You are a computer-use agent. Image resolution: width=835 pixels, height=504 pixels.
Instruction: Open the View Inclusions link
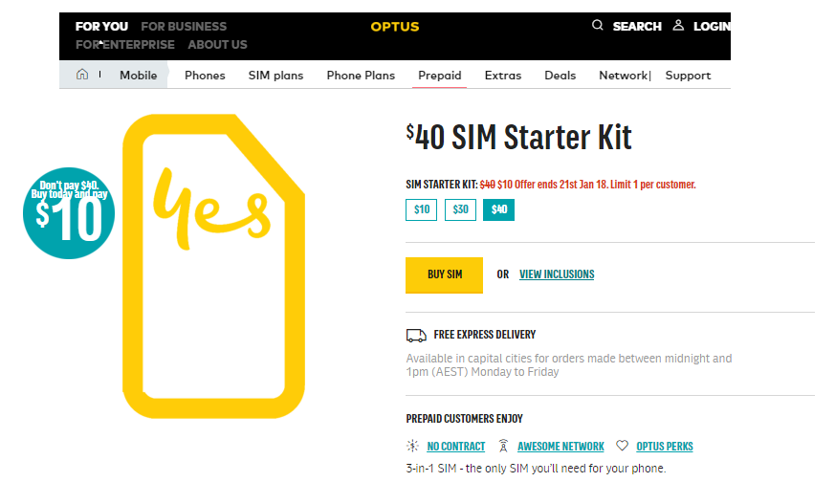pos(557,274)
